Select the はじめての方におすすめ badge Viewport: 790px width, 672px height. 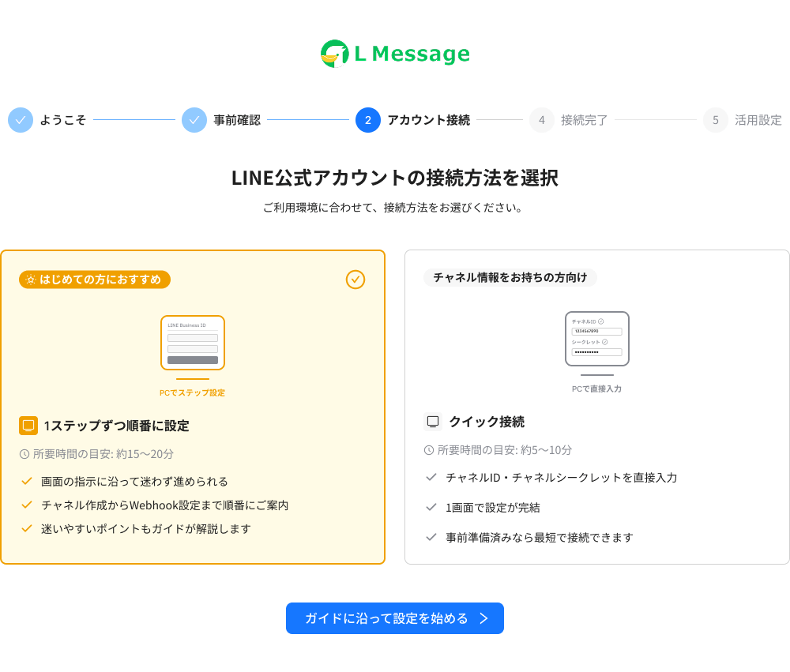(95, 280)
